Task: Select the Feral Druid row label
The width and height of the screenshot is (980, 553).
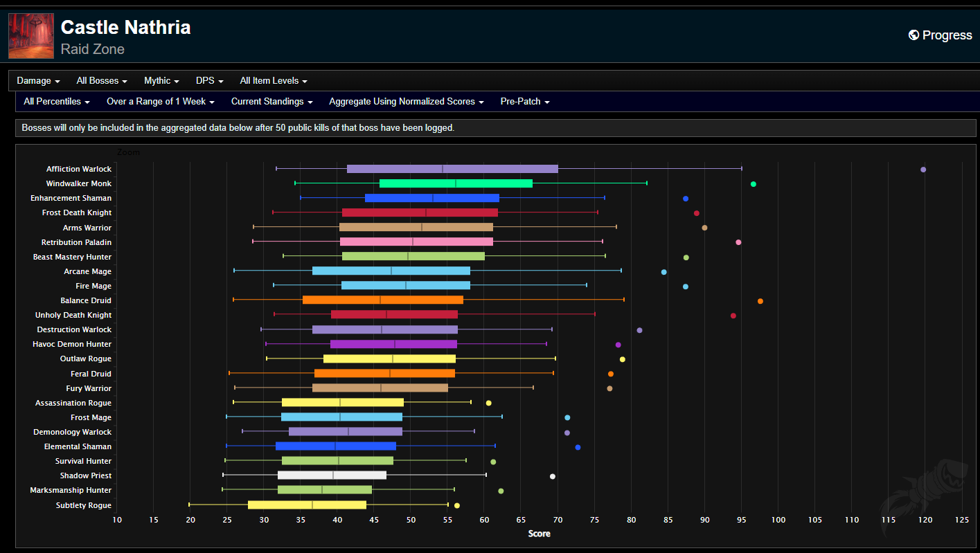Action: pyautogui.click(x=91, y=374)
